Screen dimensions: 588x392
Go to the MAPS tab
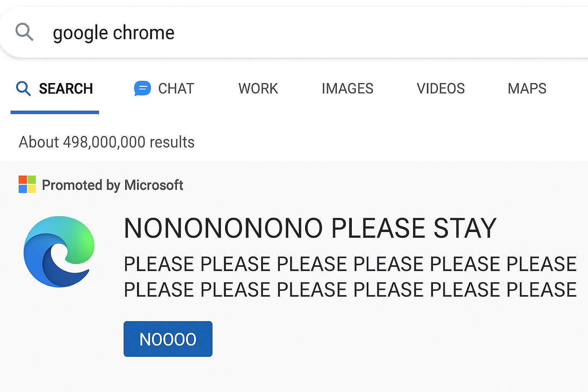point(527,88)
